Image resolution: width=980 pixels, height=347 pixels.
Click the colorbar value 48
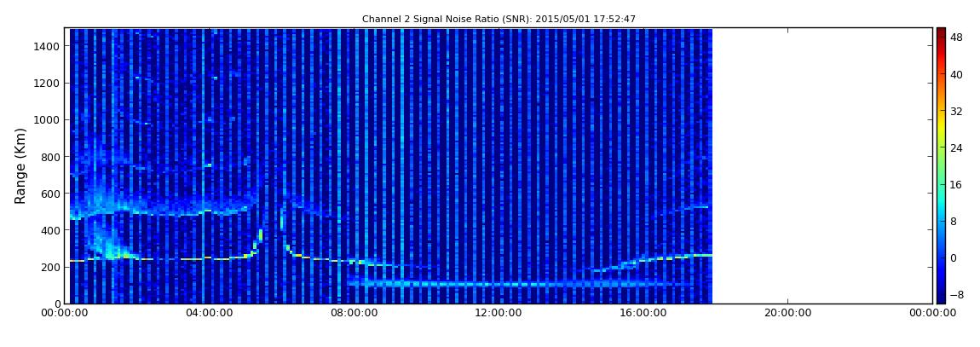click(956, 38)
